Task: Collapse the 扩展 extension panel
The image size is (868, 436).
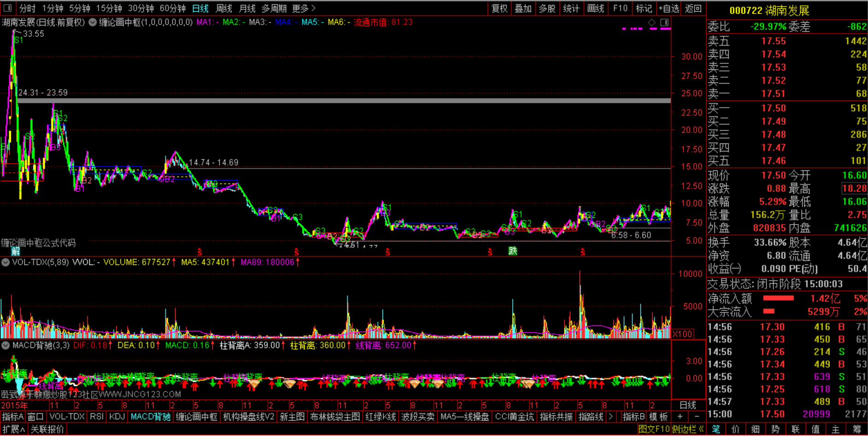Action: tap(14, 429)
